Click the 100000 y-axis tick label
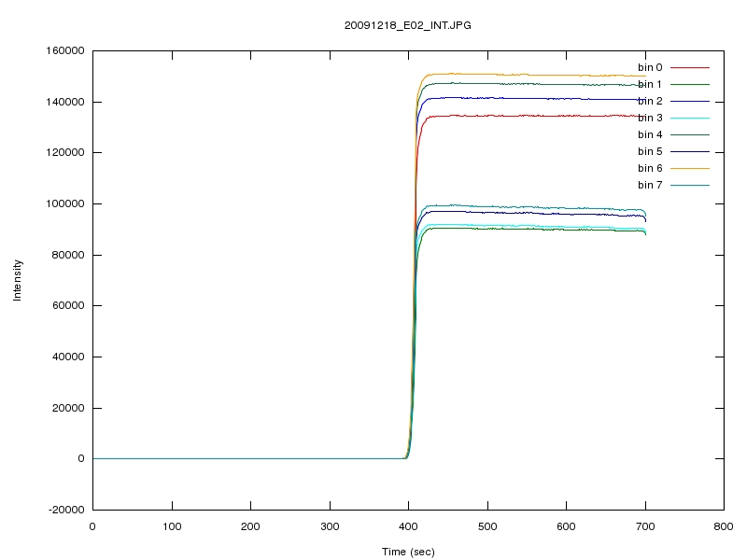 pos(65,203)
